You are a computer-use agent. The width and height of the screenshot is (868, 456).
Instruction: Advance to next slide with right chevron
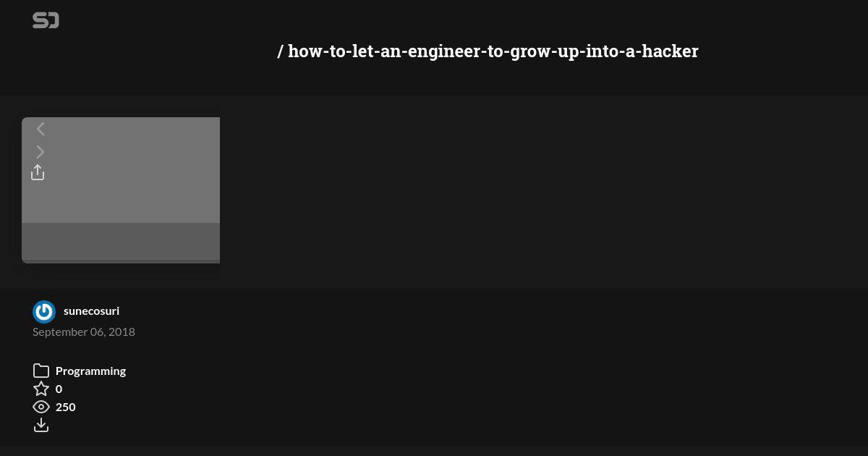41,152
